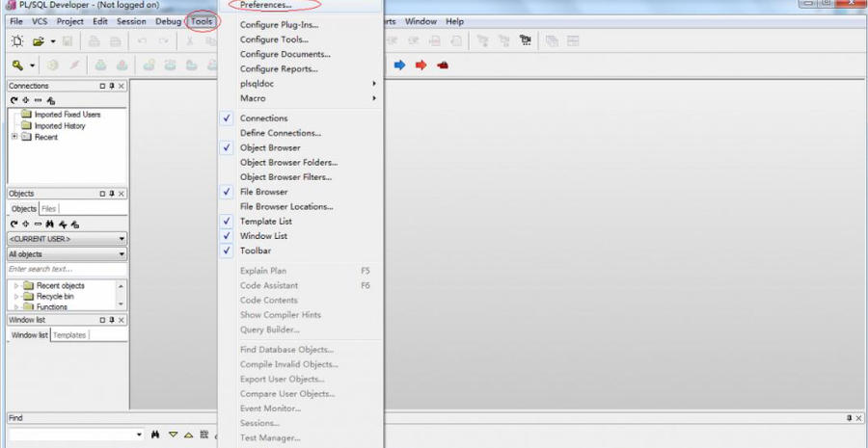
Task: Uncheck Object Browser in the Tools menu
Action: coord(227,147)
